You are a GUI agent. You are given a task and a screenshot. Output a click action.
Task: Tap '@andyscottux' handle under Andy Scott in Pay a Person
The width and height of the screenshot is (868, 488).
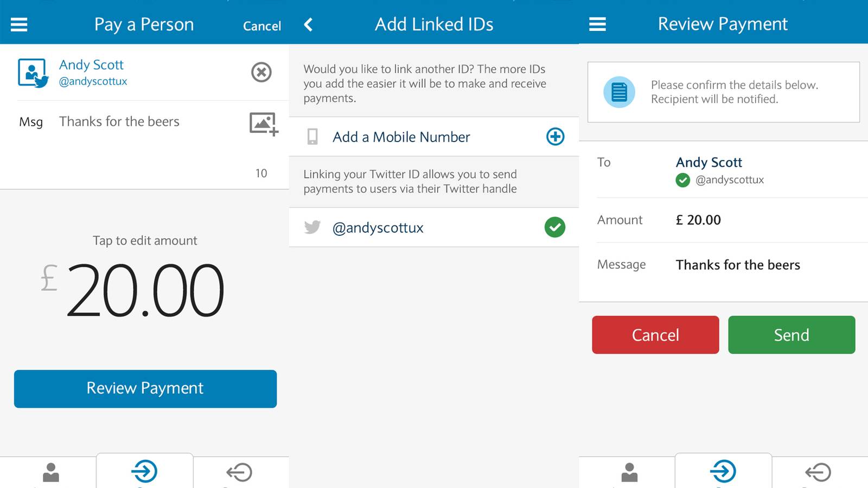click(93, 81)
